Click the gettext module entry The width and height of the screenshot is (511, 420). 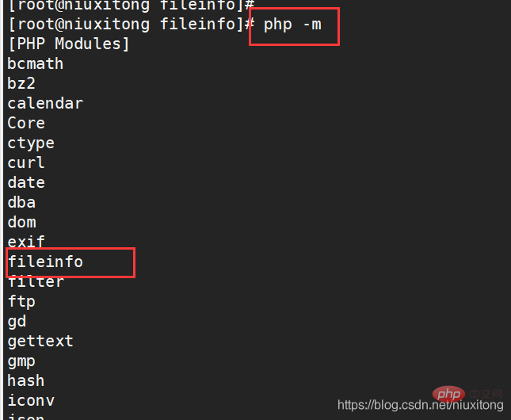coord(40,342)
